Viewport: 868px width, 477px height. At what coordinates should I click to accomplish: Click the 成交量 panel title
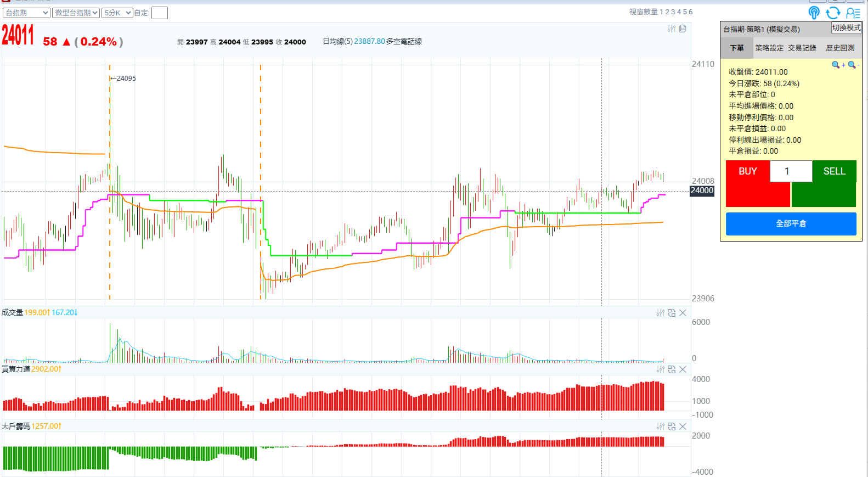[13, 313]
